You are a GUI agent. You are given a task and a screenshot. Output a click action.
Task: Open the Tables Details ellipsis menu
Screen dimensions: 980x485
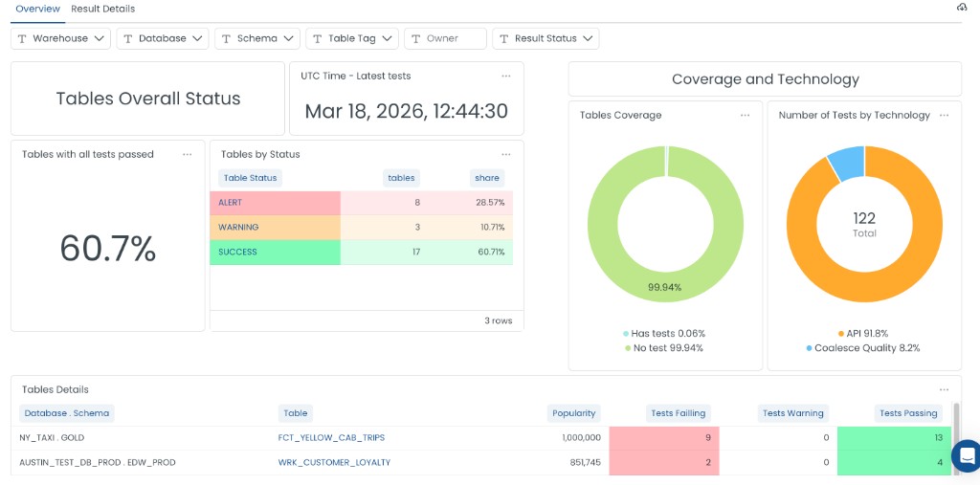945,389
